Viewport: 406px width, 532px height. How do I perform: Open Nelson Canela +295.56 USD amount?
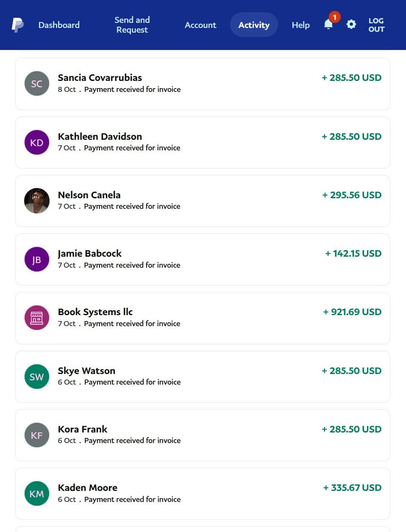(x=352, y=195)
